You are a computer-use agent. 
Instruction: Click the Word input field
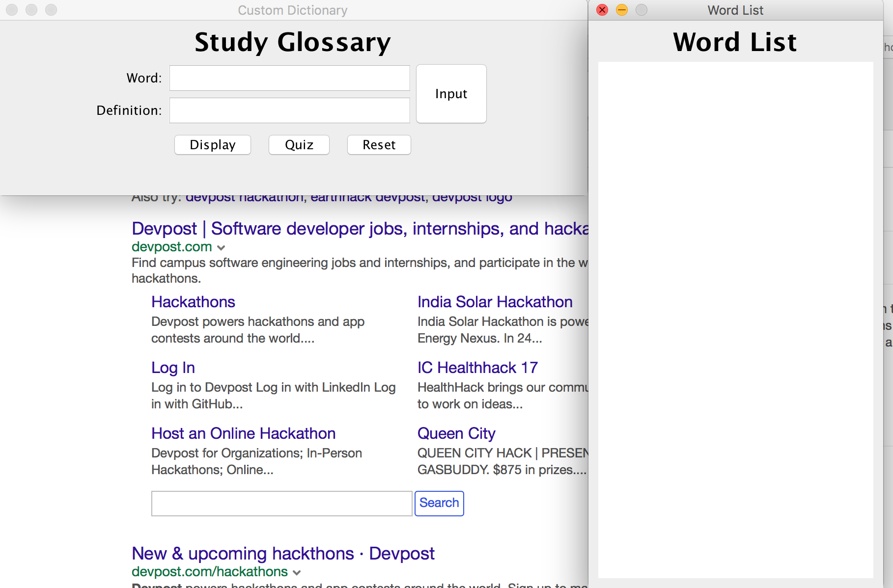pyautogui.click(x=290, y=78)
